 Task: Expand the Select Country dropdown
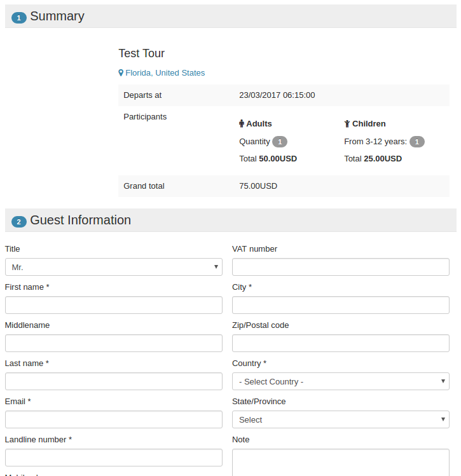coord(341,381)
